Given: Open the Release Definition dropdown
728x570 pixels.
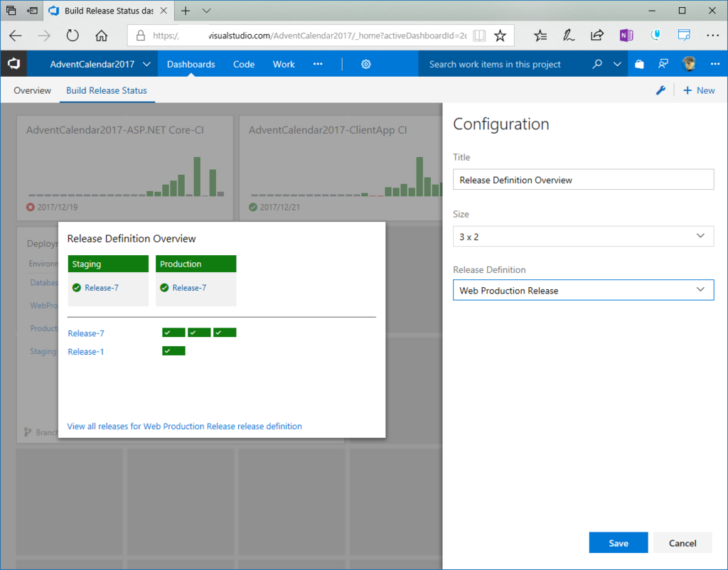Looking at the screenshot, I should (x=583, y=290).
